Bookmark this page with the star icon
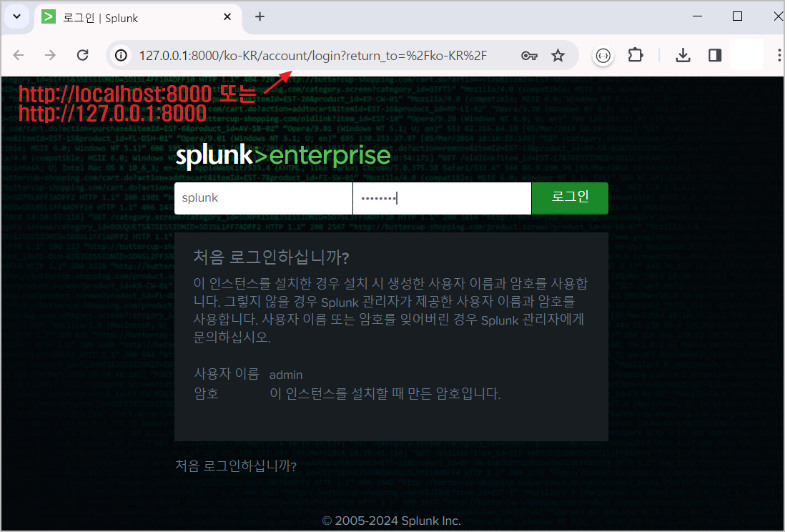The height and width of the screenshot is (532, 785). click(558, 55)
